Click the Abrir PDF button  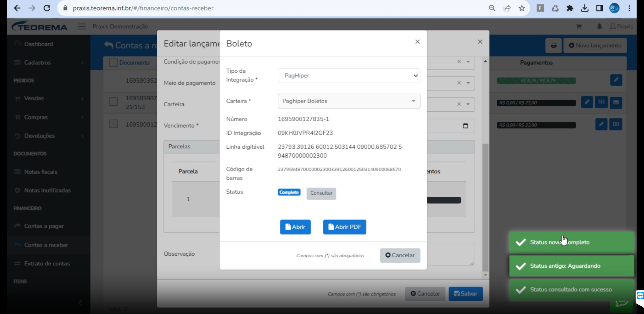pos(344,227)
